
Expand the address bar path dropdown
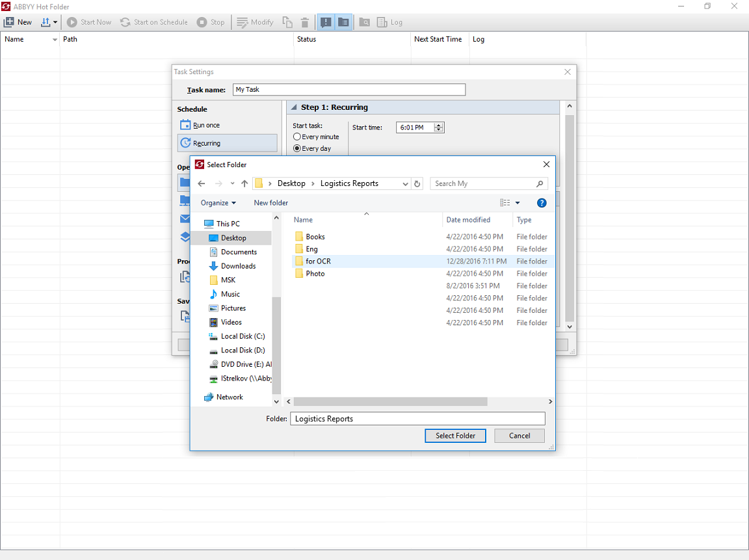pyautogui.click(x=406, y=184)
